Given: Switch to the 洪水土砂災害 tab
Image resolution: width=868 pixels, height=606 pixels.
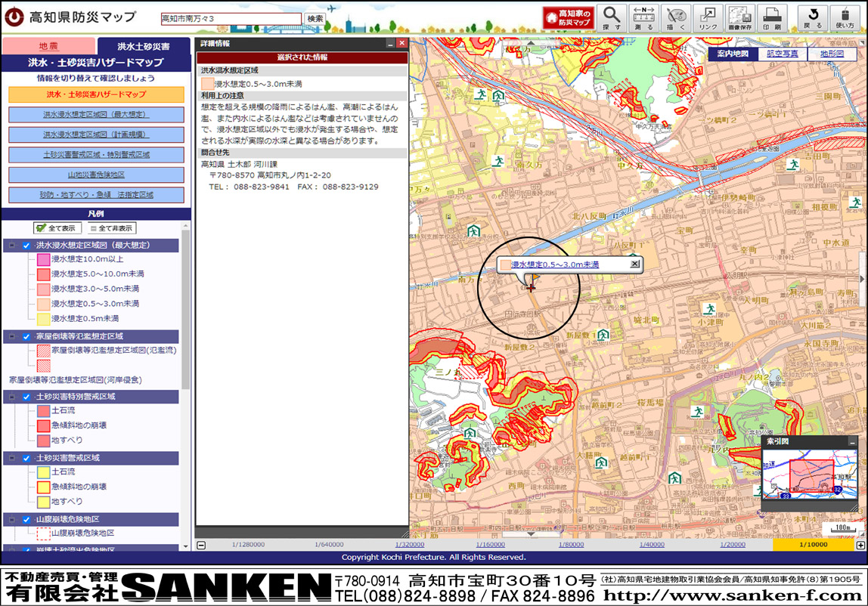Looking at the screenshot, I should [x=144, y=47].
